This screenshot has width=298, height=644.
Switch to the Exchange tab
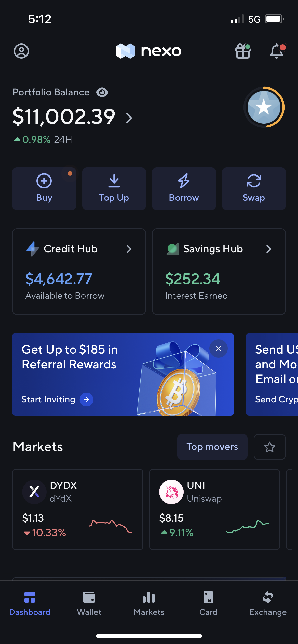(x=268, y=603)
